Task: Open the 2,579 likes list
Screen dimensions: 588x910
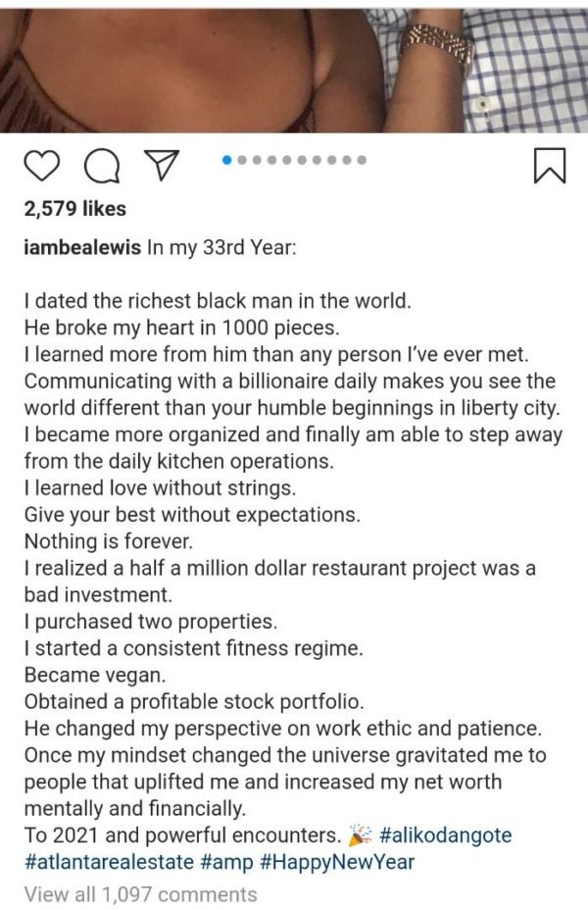Action: coord(74,208)
